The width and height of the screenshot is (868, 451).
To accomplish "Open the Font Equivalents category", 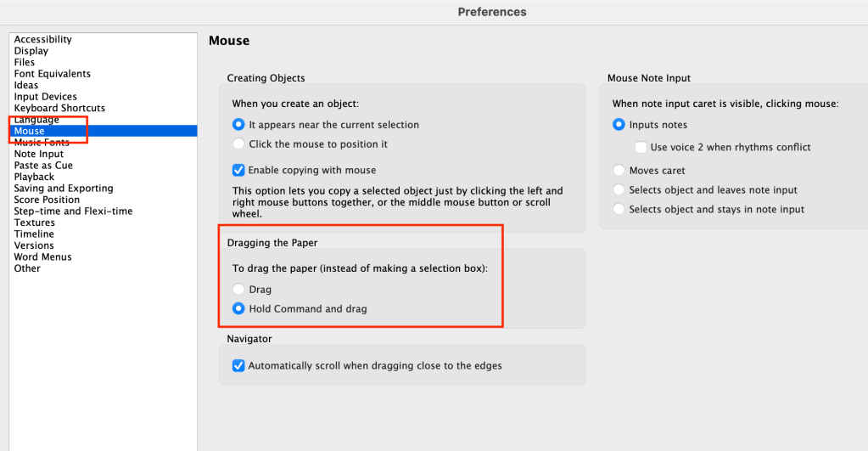I will point(52,74).
